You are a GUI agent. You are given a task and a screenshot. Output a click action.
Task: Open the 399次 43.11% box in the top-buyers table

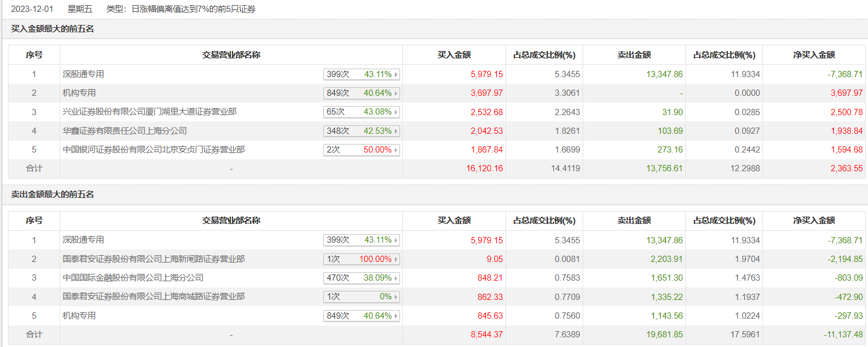361,74
